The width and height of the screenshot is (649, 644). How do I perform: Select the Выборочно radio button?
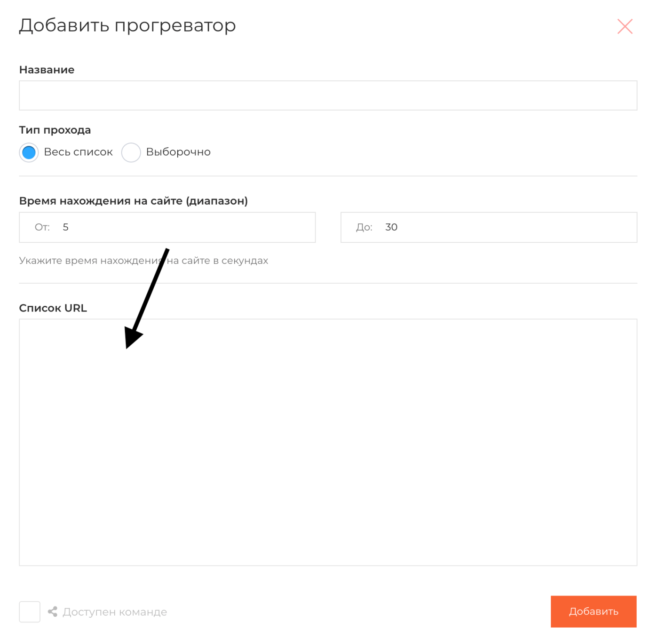click(x=131, y=152)
